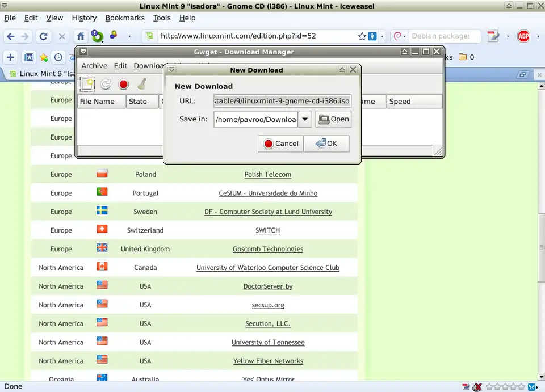545x392 pixels.
Task: Go to the browser home page icon
Action: (81, 36)
